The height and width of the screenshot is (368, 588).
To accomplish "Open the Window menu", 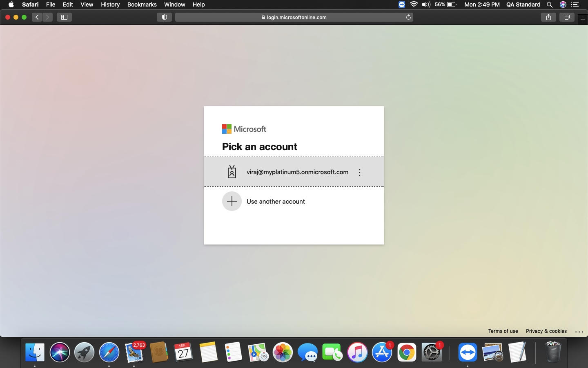I will tap(175, 4).
